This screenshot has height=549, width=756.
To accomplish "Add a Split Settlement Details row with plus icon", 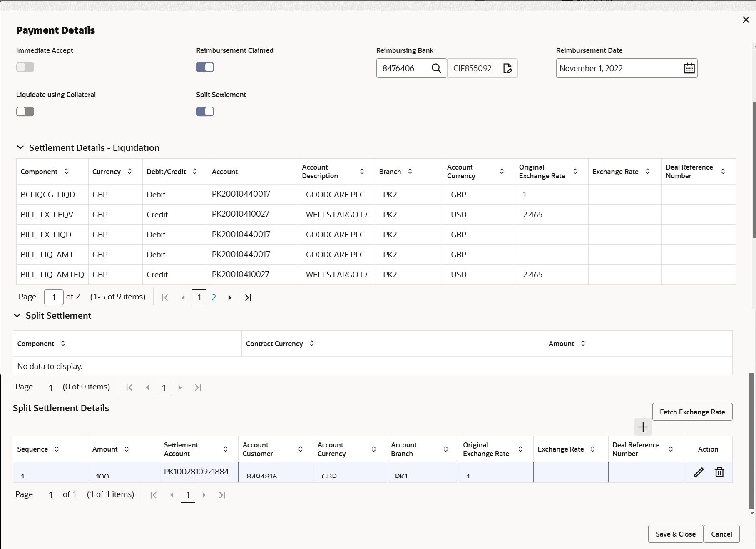I will (643, 427).
